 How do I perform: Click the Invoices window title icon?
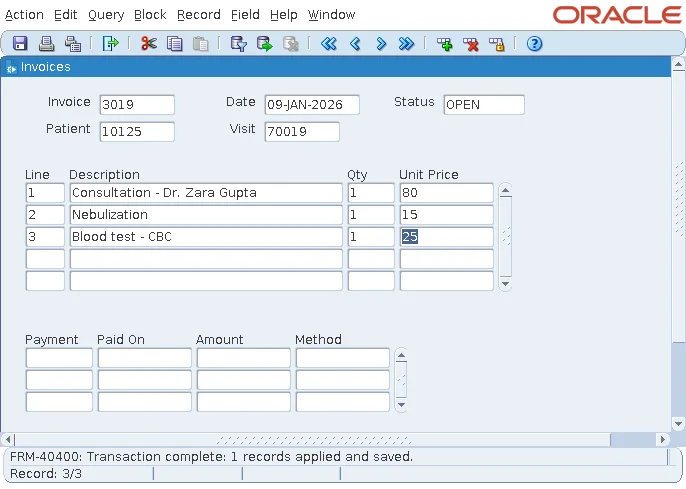coord(11,68)
